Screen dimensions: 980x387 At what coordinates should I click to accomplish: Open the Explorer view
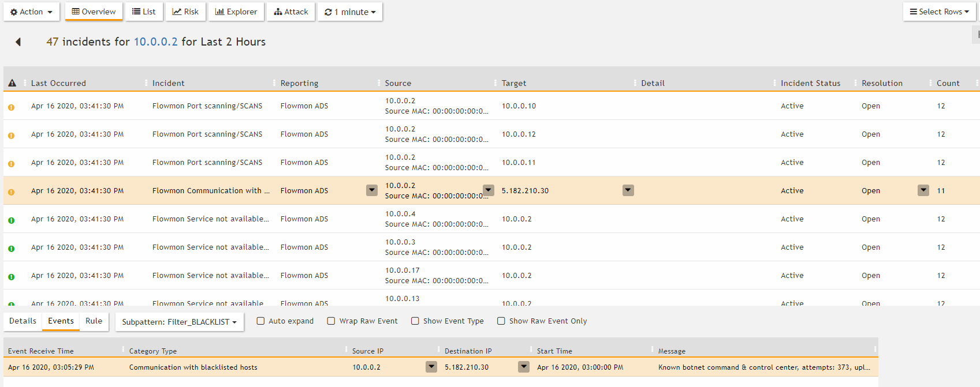(x=236, y=12)
